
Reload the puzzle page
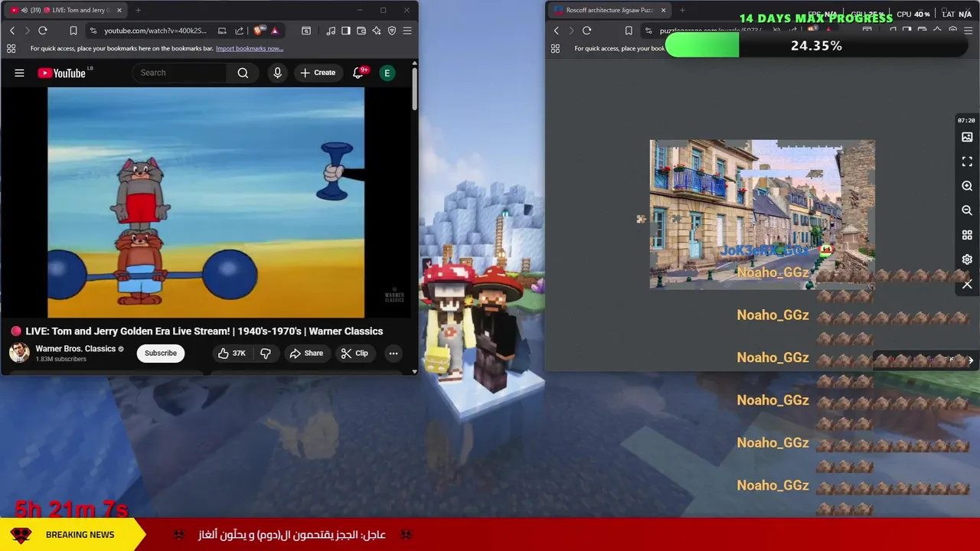587,31
